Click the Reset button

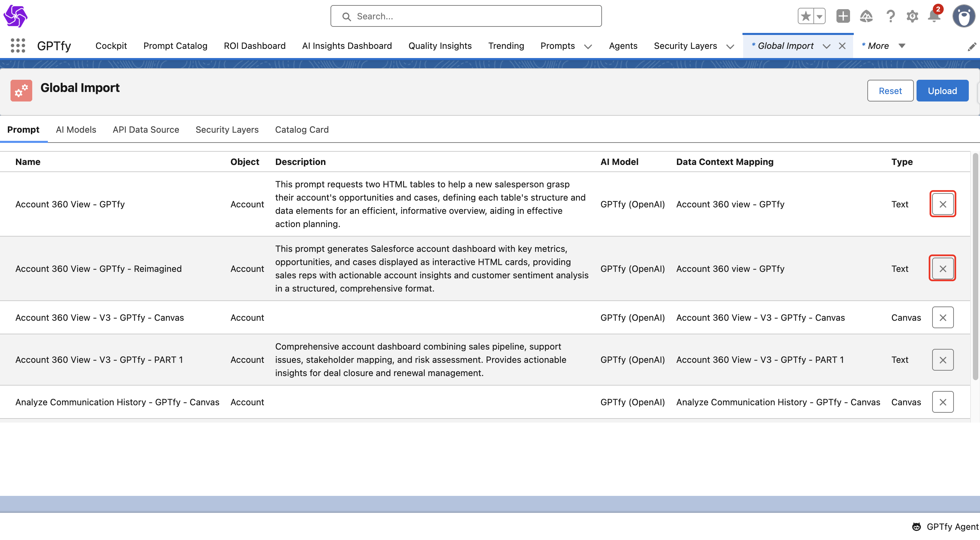click(890, 91)
